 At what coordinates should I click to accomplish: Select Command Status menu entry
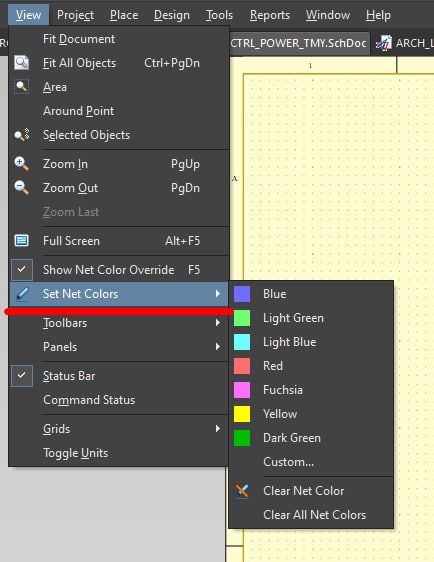tap(119, 400)
